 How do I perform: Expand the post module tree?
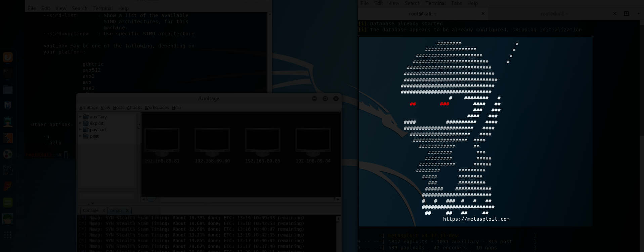(80, 136)
